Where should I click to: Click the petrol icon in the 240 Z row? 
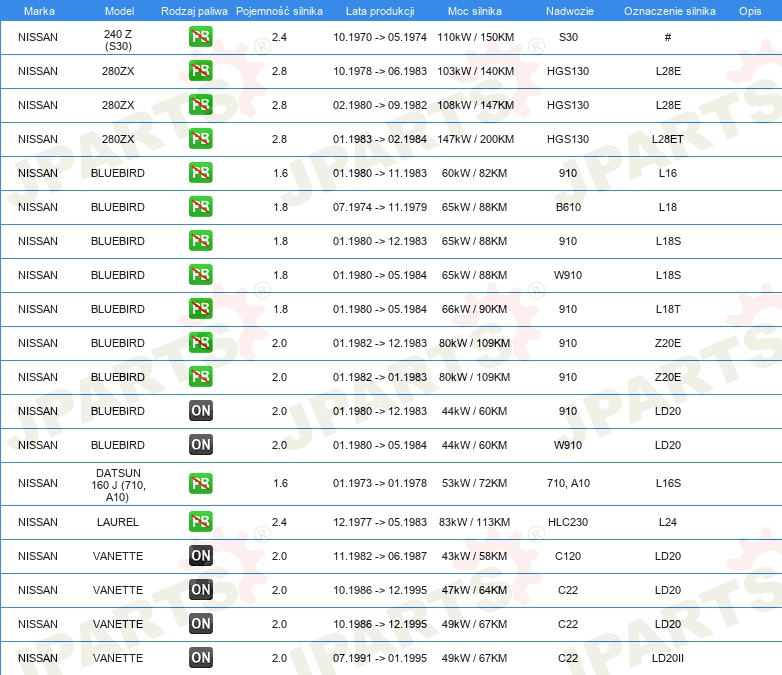click(200, 37)
